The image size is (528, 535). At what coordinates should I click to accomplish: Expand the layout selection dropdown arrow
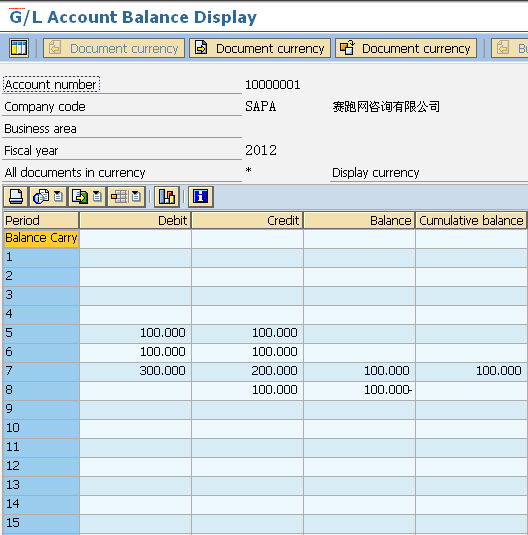click(x=137, y=197)
